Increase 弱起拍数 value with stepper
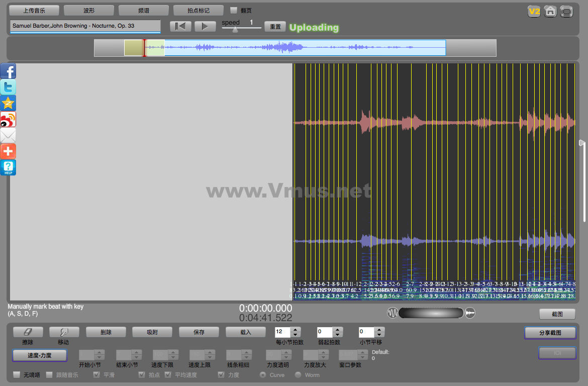 pyautogui.click(x=338, y=330)
